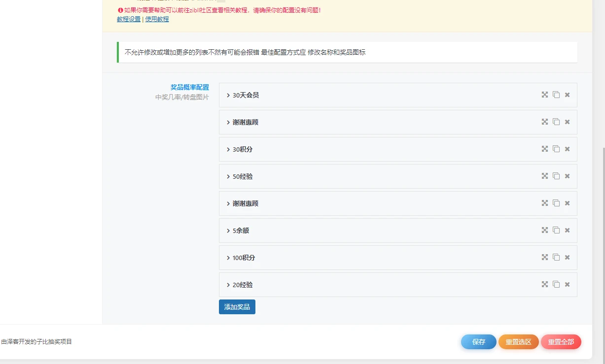Click the orange 重置选区 button

pos(519,342)
